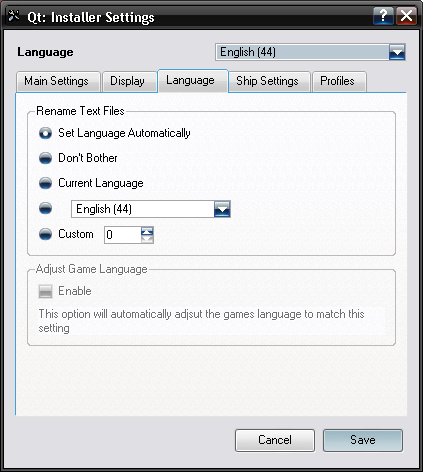Pick the Custom radio option
Screen dimensions: 423x472
tap(45, 234)
